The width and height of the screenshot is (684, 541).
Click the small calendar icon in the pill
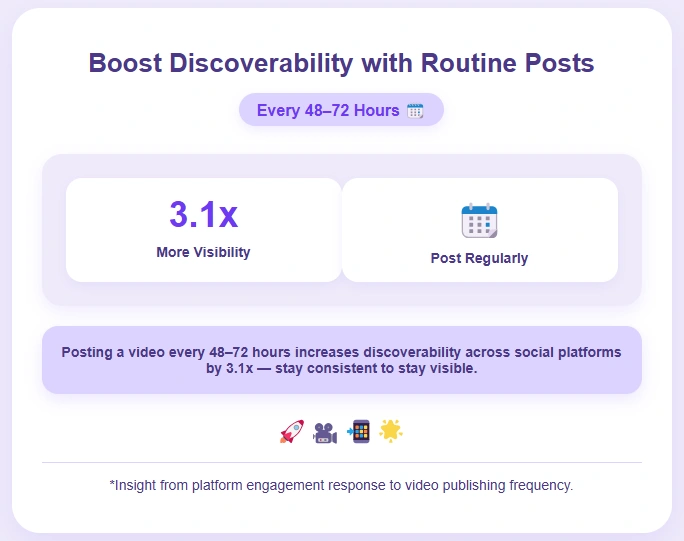pyautogui.click(x=415, y=110)
